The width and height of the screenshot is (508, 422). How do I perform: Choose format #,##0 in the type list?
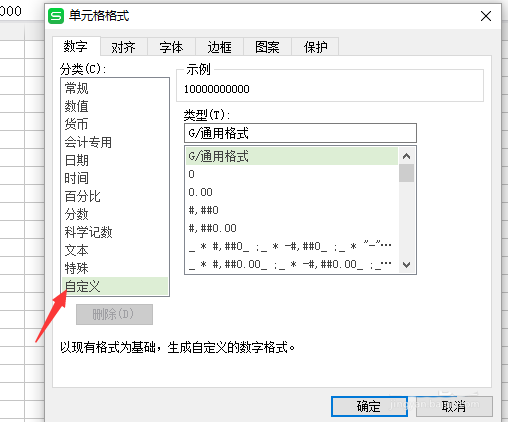coord(292,210)
